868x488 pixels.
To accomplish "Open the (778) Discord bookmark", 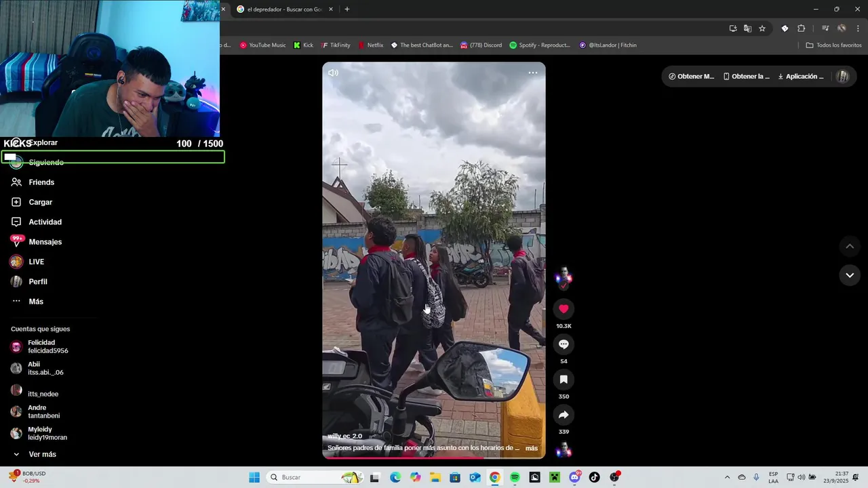I will (x=481, y=45).
